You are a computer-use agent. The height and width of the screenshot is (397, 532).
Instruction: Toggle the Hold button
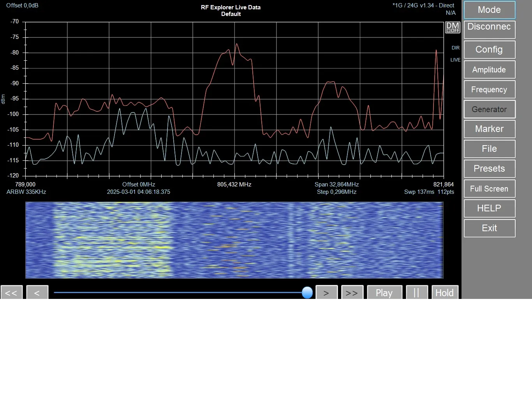tap(445, 292)
